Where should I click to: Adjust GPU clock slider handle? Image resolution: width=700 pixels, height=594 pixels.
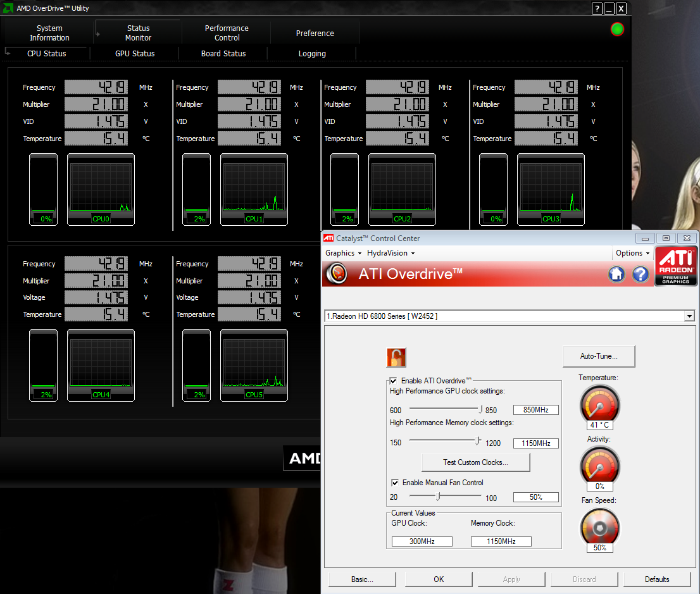tap(480, 409)
